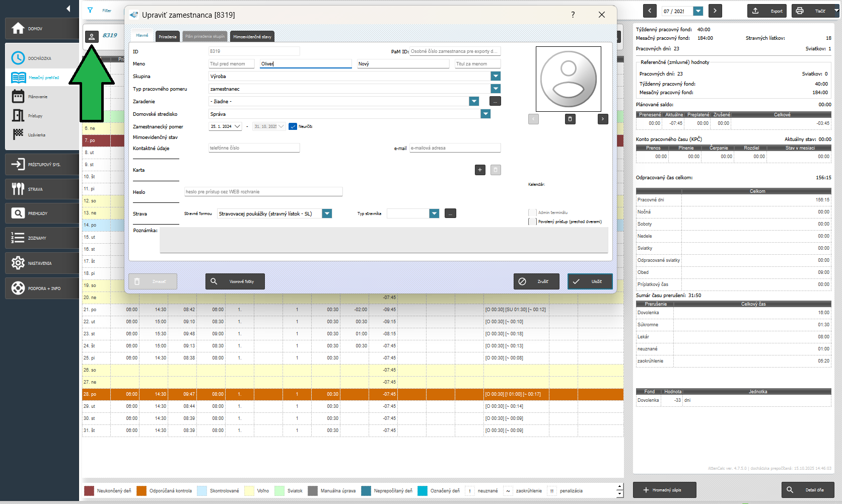Open the Typ pracovného pomeru dropdown

[496, 89]
